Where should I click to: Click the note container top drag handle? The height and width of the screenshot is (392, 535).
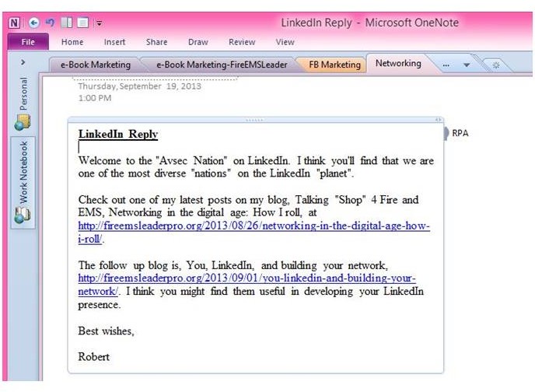click(x=254, y=120)
